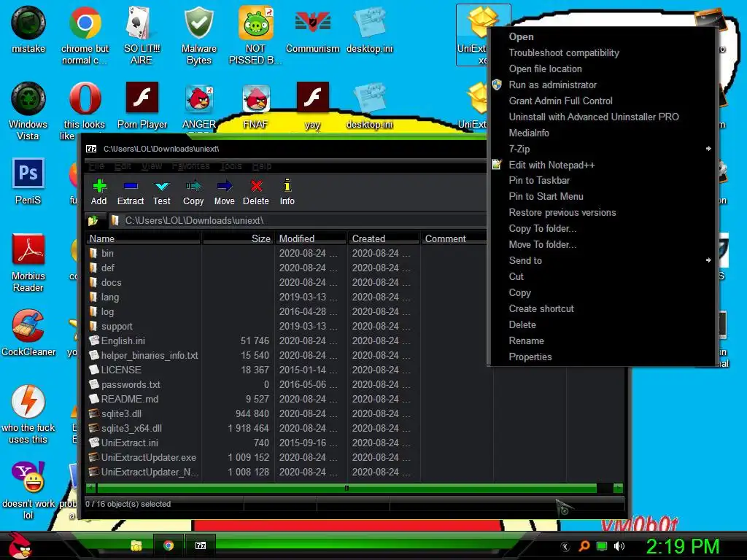Sort by the Name column header

144,238
